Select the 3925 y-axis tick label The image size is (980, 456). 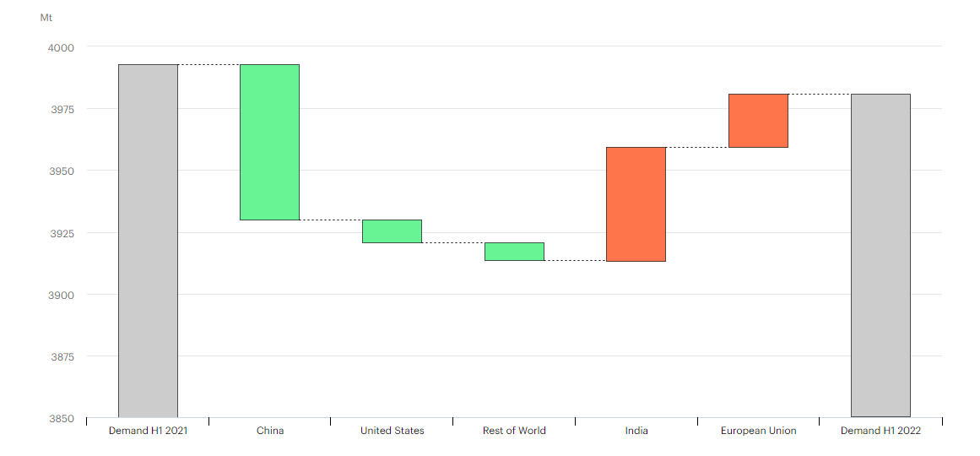(x=61, y=233)
